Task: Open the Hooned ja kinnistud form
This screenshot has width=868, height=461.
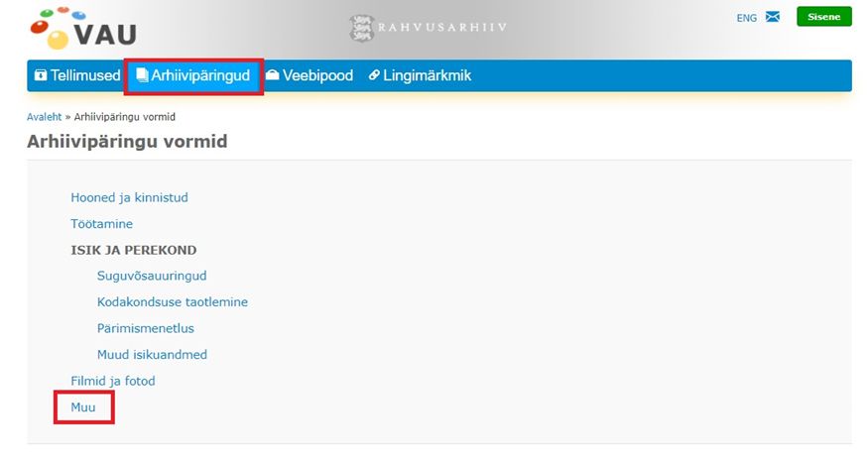Action: [129, 197]
